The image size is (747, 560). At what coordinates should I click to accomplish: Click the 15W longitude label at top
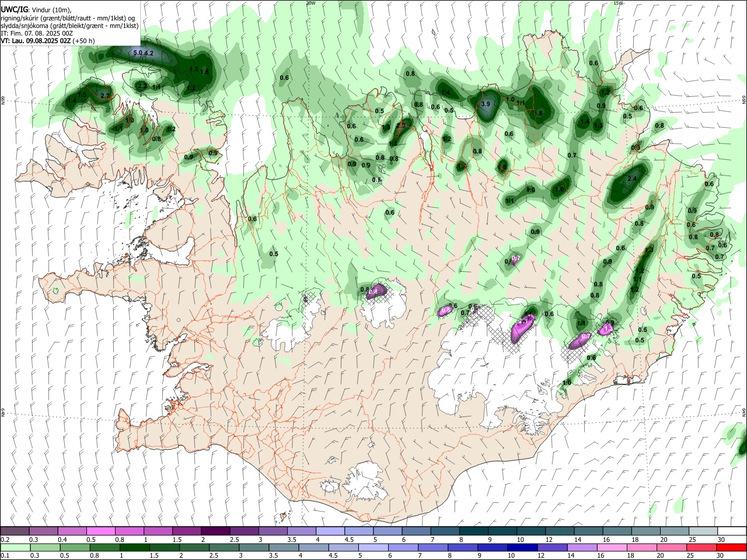(x=619, y=3)
